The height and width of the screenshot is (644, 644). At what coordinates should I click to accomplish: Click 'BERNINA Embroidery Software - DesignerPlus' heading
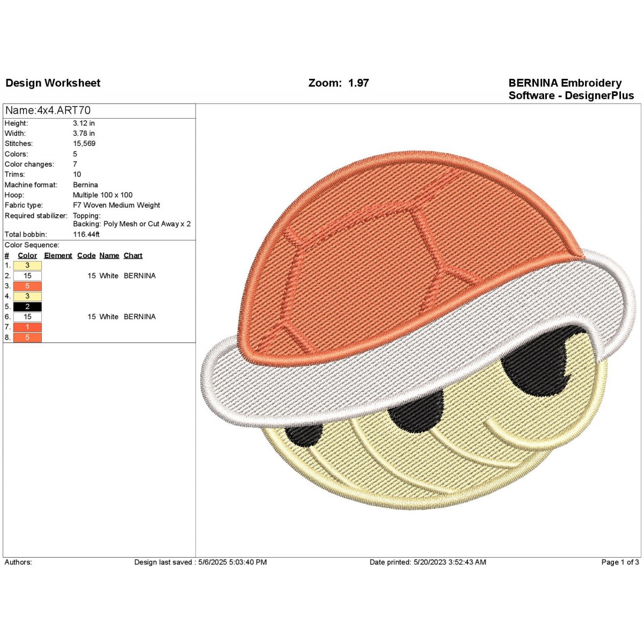coord(571,89)
